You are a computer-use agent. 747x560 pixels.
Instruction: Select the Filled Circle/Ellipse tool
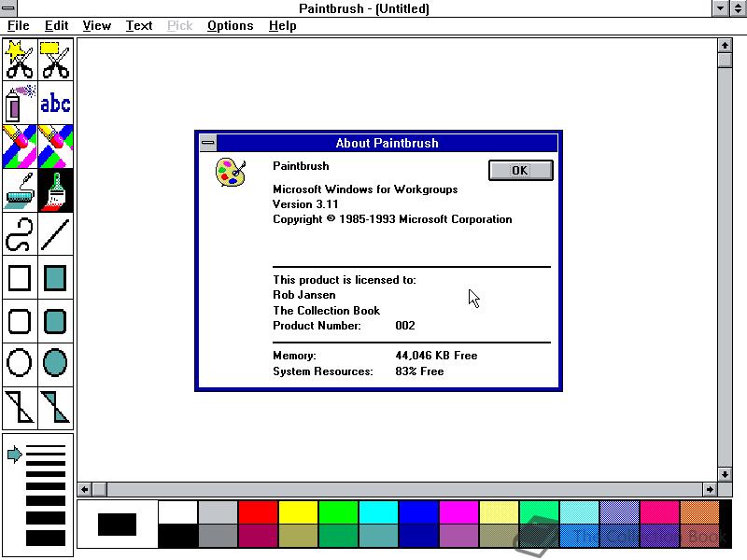point(56,364)
